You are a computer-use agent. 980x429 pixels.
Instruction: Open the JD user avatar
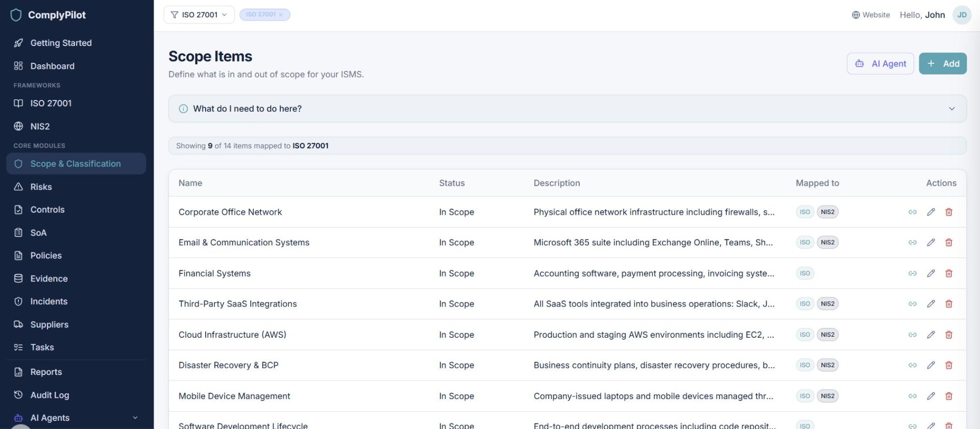(962, 15)
